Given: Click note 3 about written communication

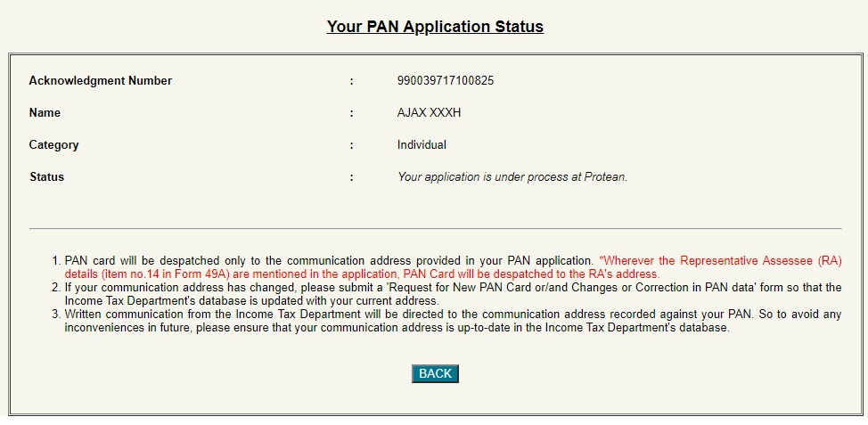Looking at the screenshot, I should tap(356, 315).
